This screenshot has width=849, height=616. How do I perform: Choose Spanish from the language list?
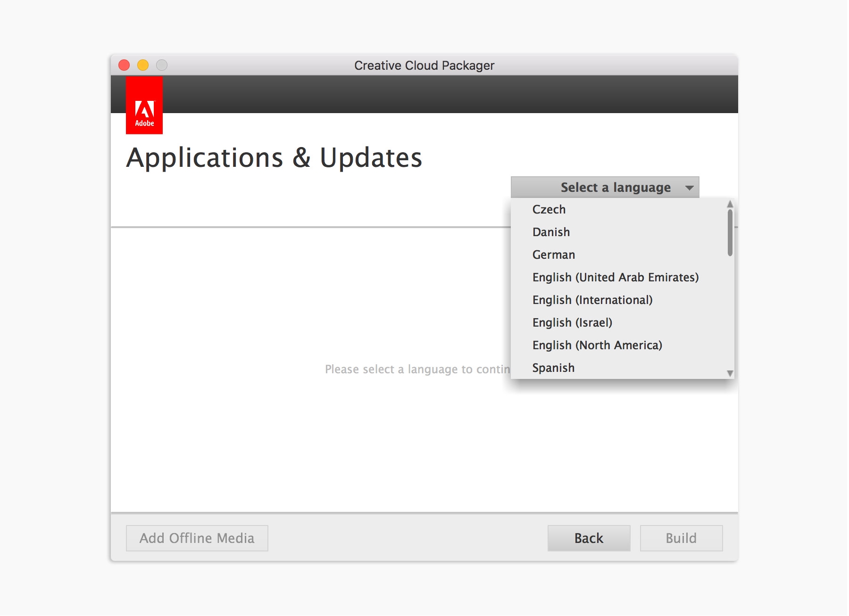[x=553, y=368]
